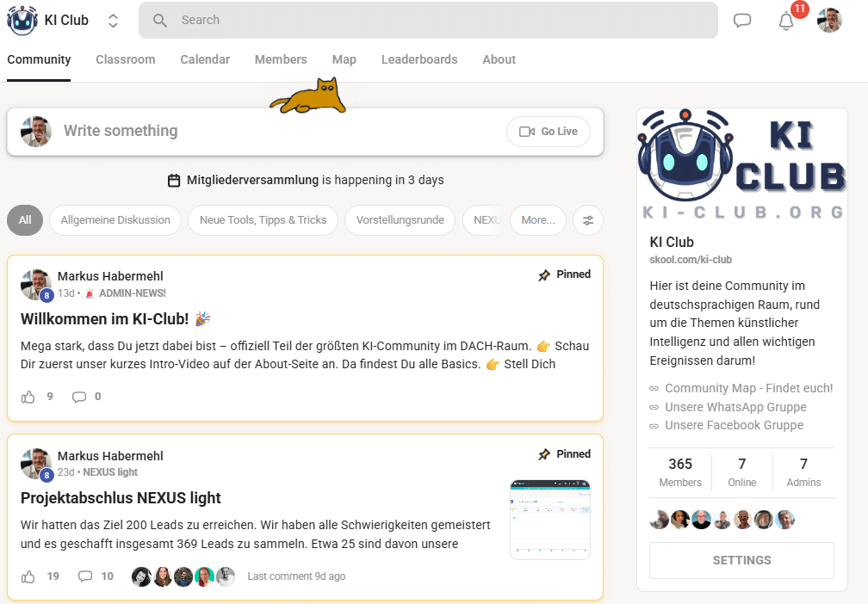This screenshot has height=604, width=868.
Task: Like the Projektabschlus NEXUS light post
Action: pyautogui.click(x=28, y=576)
